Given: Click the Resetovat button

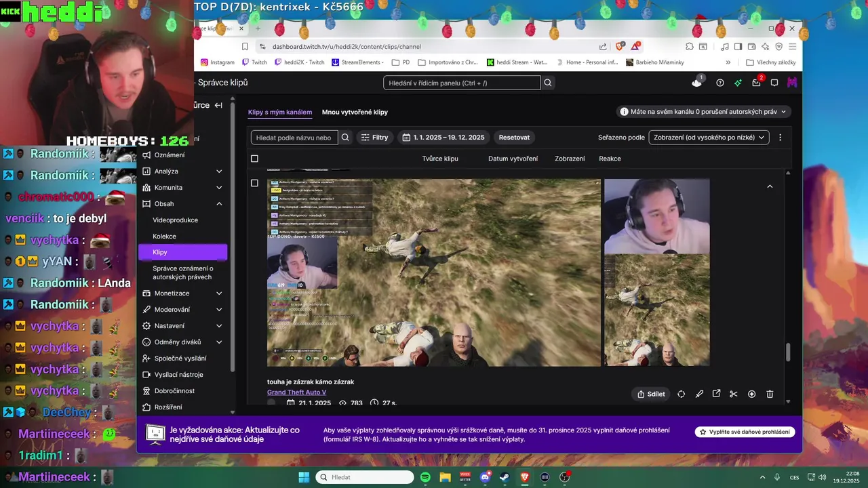Looking at the screenshot, I should [514, 137].
